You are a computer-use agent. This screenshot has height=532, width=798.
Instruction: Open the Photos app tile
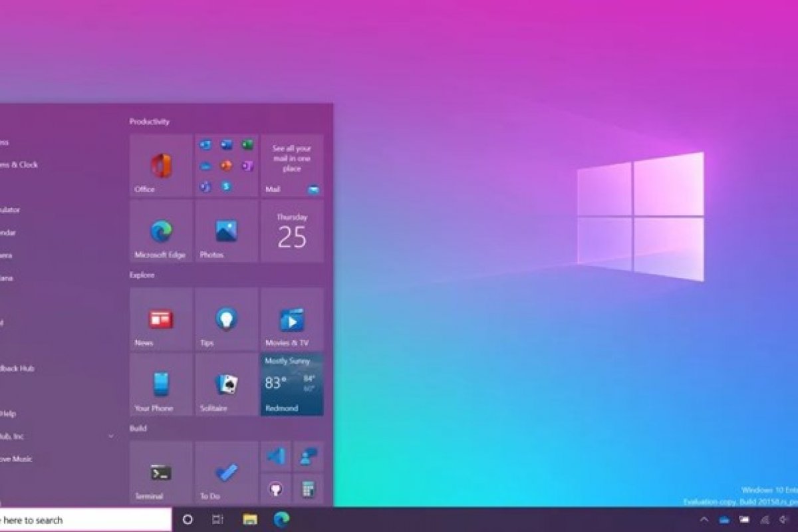point(226,231)
